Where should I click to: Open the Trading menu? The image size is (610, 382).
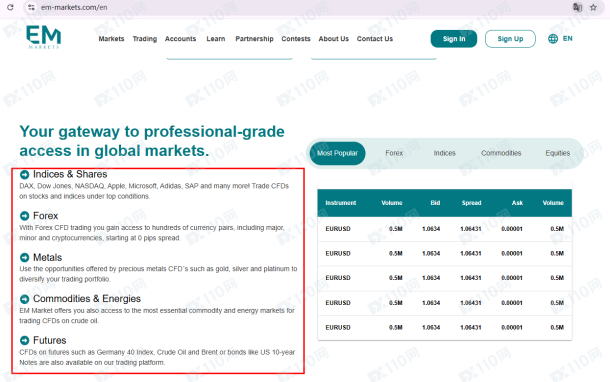coord(145,39)
